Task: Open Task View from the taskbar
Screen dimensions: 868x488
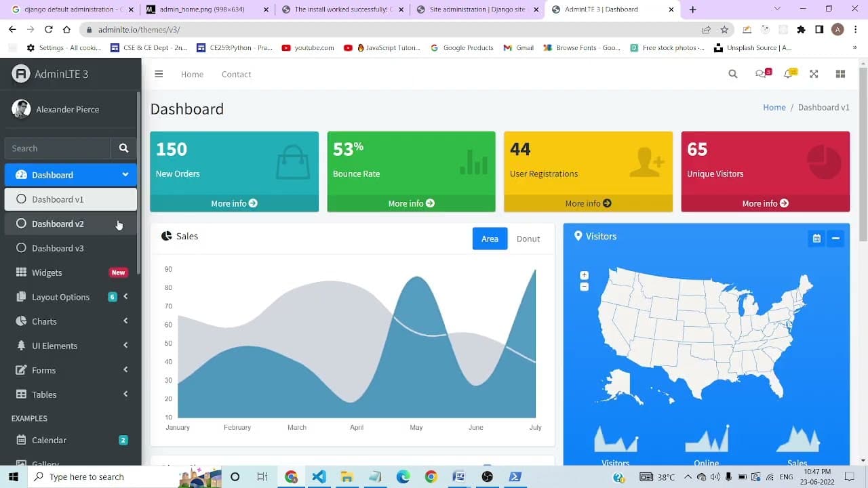Action: [x=262, y=476]
